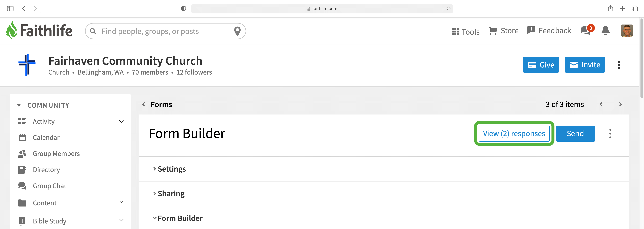Click the Find people search field
Screen dimensions: 644x229
tap(165, 31)
